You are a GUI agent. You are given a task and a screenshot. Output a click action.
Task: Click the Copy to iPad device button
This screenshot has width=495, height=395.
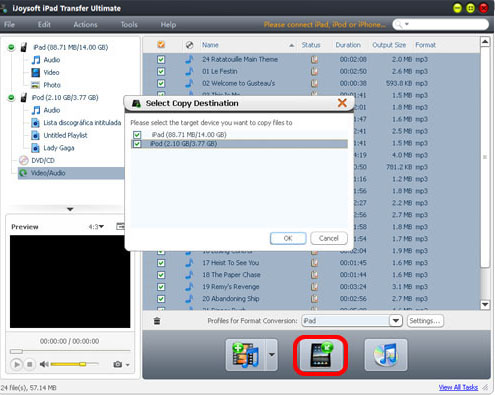(320, 355)
